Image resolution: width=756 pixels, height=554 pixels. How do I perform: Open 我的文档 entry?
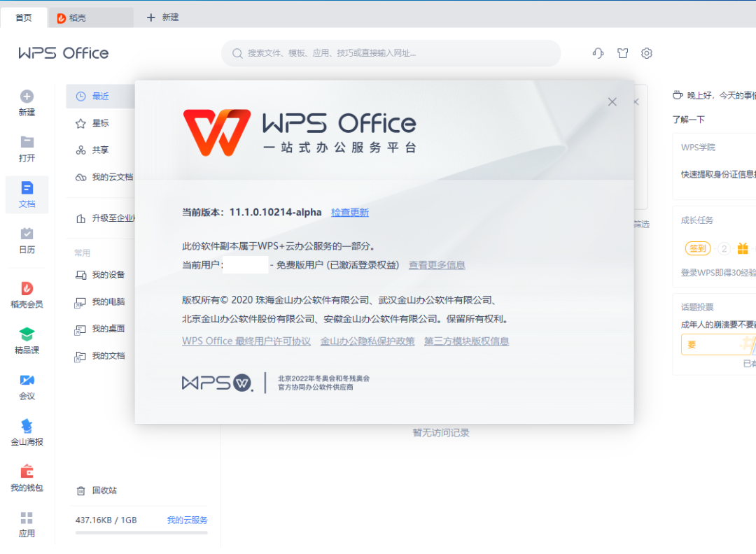click(x=100, y=355)
